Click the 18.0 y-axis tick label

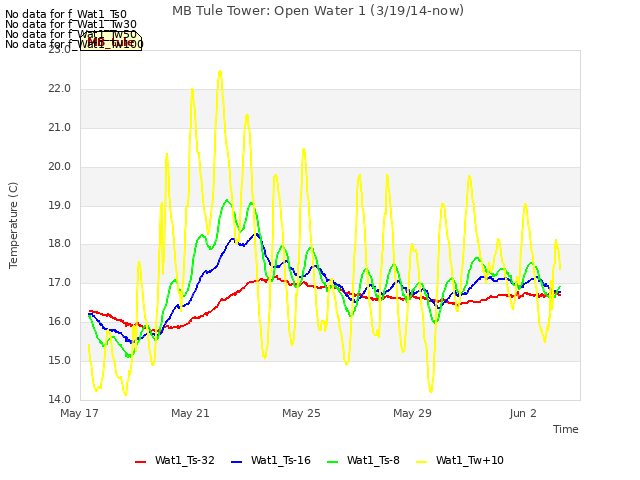pyautogui.click(x=60, y=244)
